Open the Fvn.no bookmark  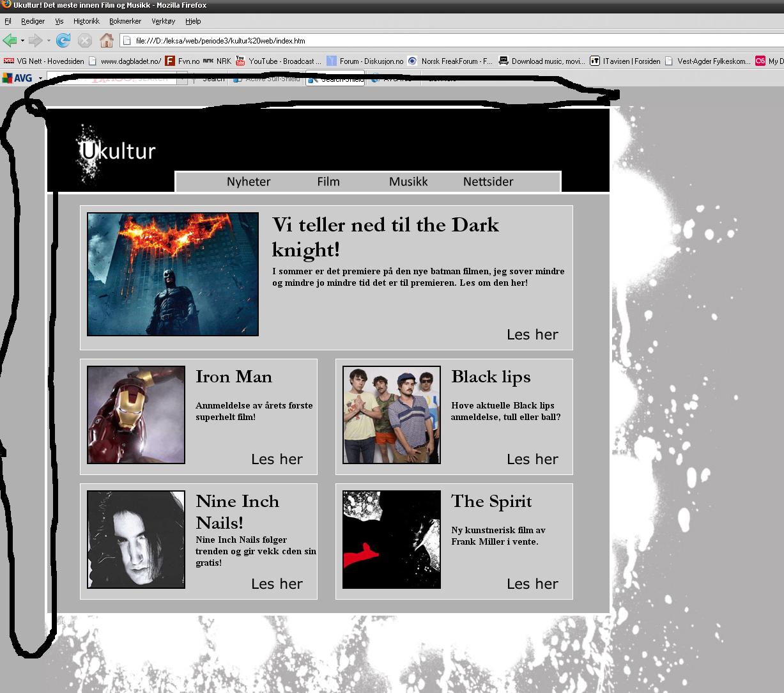[x=182, y=61]
